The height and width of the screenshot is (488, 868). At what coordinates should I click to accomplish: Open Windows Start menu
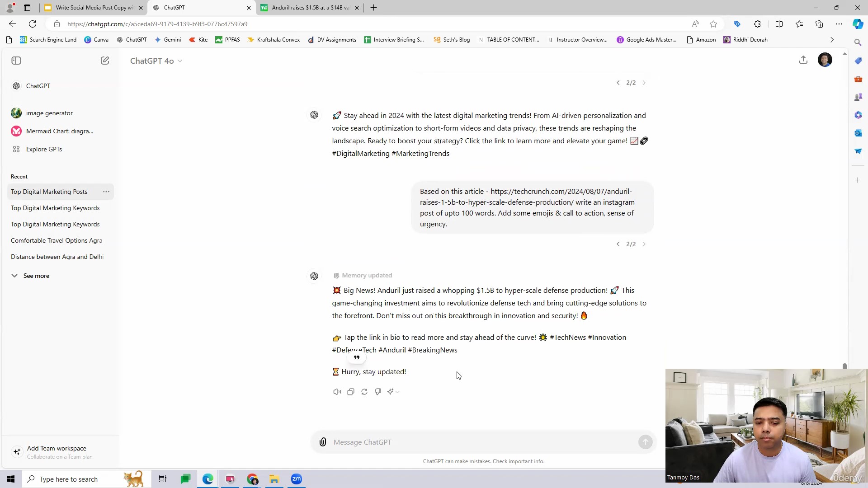[x=11, y=479]
